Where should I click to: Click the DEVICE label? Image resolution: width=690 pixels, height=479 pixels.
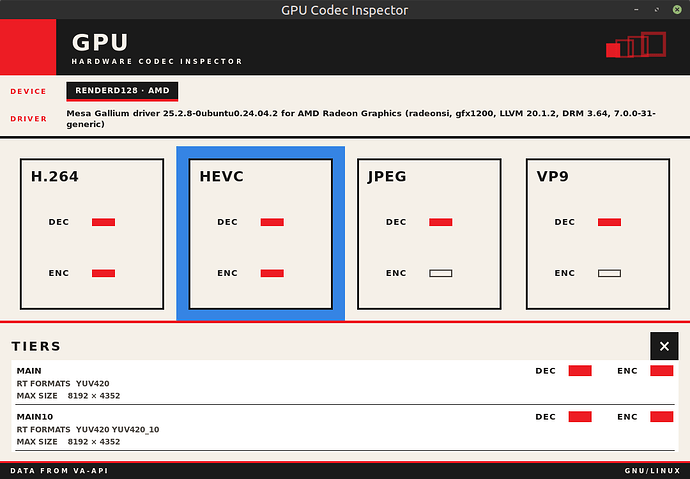[x=29, y=91]
